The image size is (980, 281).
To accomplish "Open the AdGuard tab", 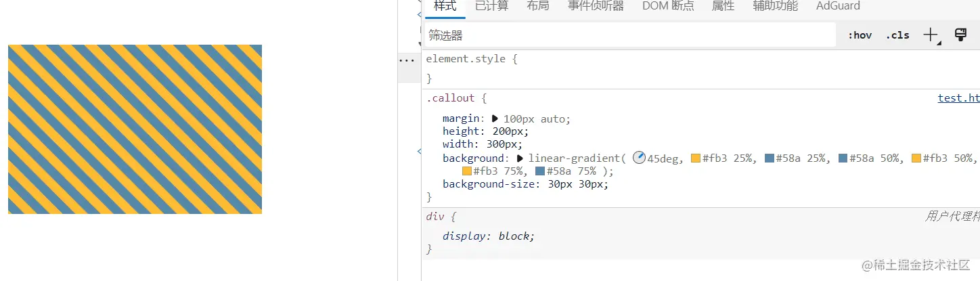I will (838, 6).
